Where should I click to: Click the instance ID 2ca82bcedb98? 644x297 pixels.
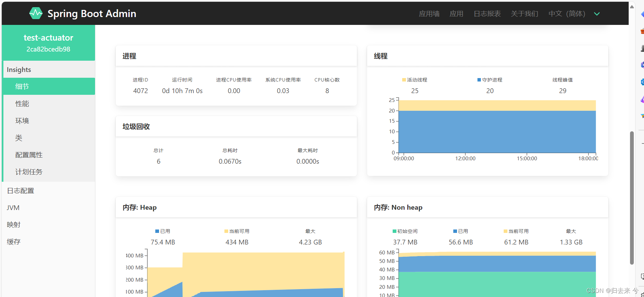point(48,49)
